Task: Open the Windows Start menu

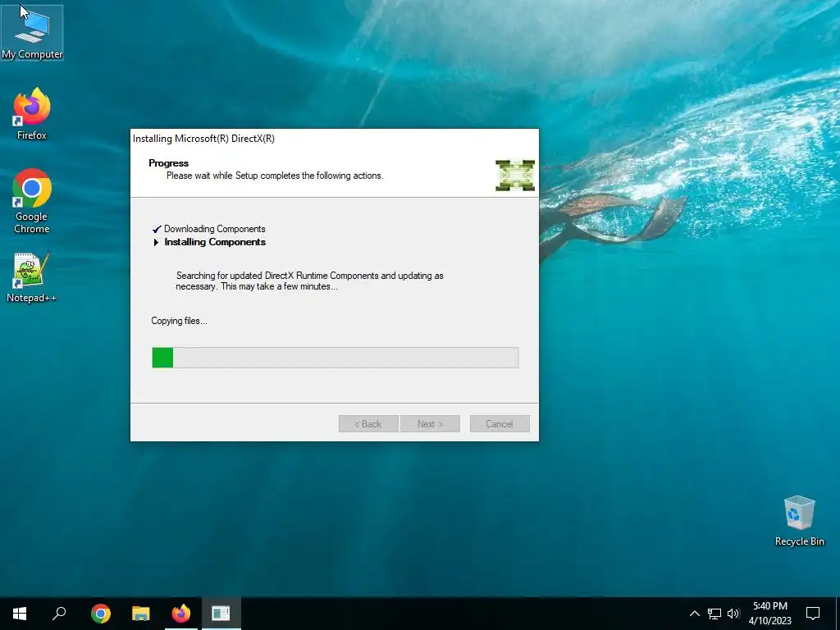Action: 20,614
